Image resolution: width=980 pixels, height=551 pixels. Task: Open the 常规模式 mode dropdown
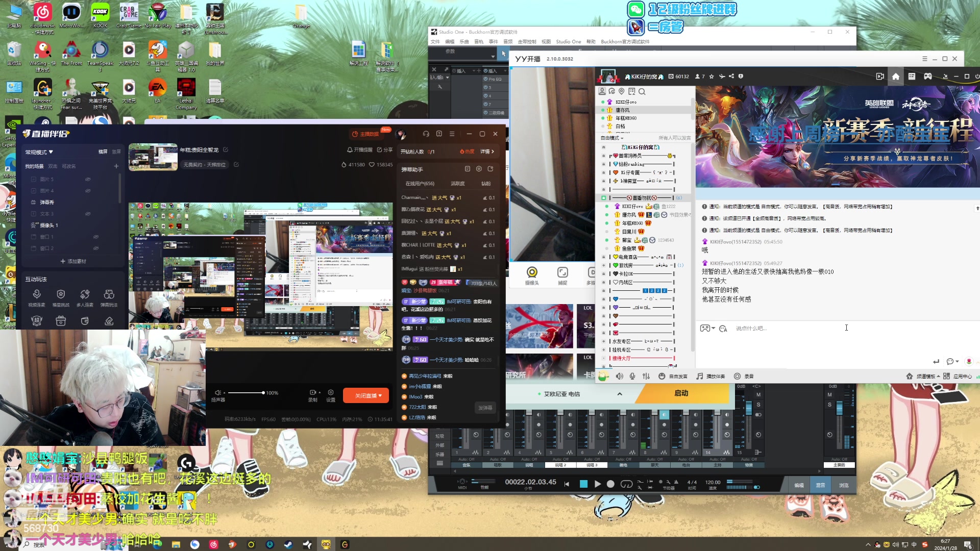pos(39,152)
